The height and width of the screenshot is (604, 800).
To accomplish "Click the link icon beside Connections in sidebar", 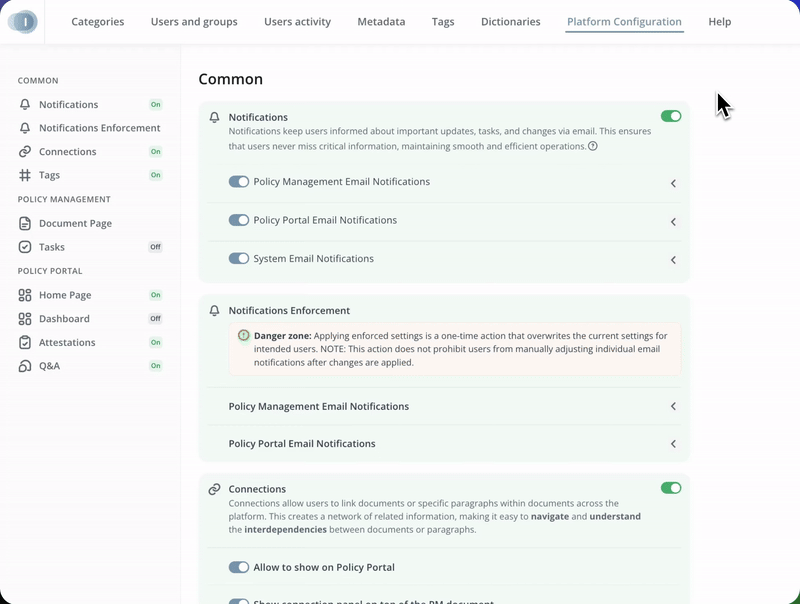I will pos(25,152).
